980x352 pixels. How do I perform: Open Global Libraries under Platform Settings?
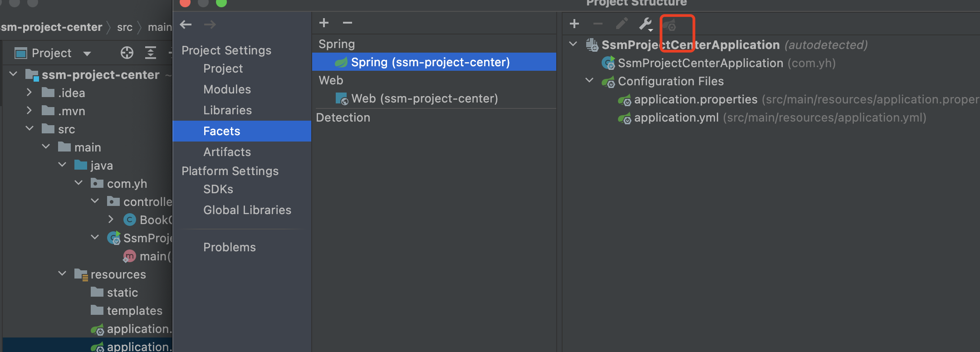coord(247,210)
